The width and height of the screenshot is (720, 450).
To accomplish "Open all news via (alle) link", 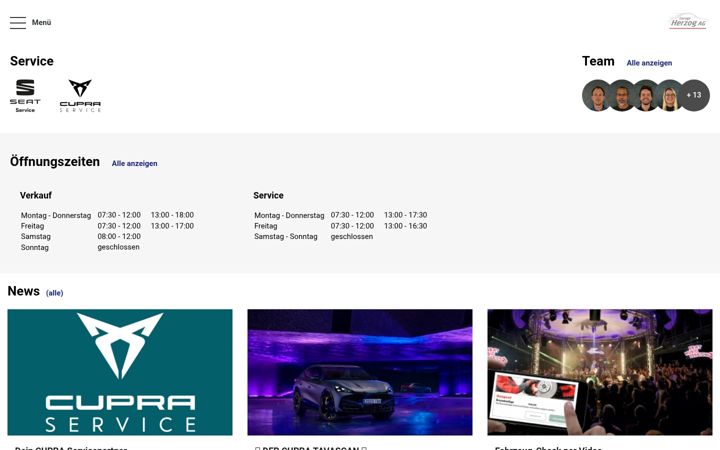I will [x=55, y=293].
